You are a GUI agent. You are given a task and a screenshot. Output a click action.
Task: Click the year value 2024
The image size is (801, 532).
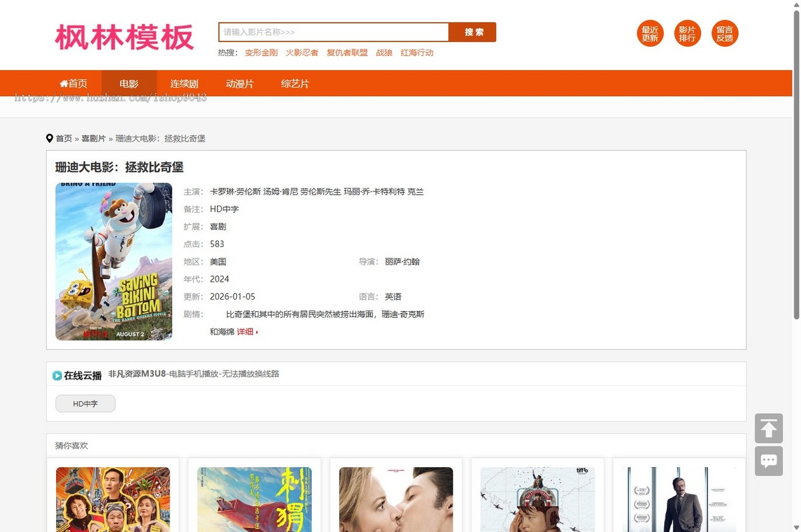coord(220,279)
